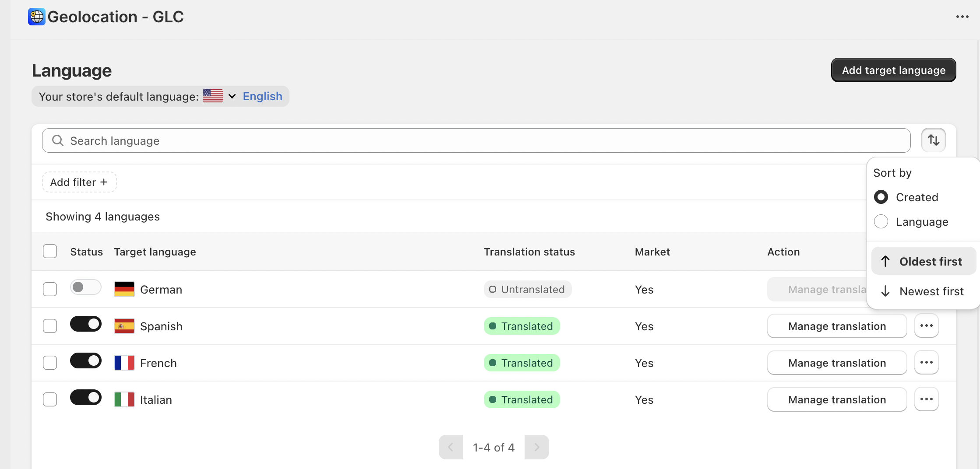Open more actions for Spanish row
The image size is (980, 469).
point(926,326)
